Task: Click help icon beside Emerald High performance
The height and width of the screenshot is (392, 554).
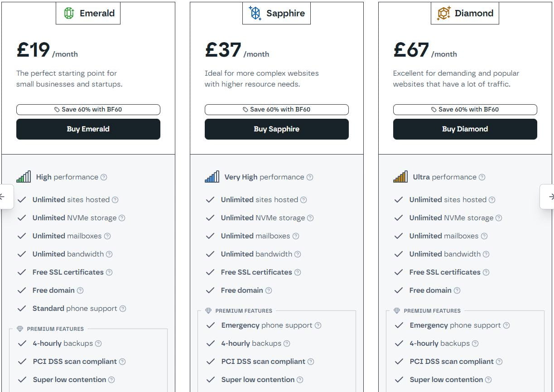Action: [x=104, y=177]
